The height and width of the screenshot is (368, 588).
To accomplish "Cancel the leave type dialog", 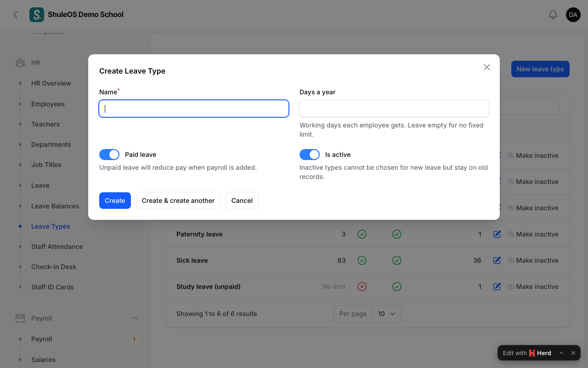I will click(x=242, y=201).
